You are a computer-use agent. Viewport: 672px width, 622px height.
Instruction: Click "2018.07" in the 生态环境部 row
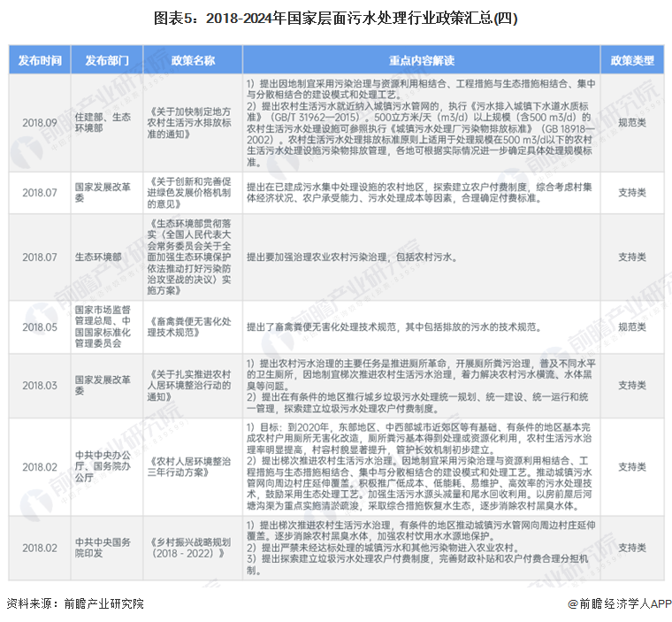pos(40,257)
